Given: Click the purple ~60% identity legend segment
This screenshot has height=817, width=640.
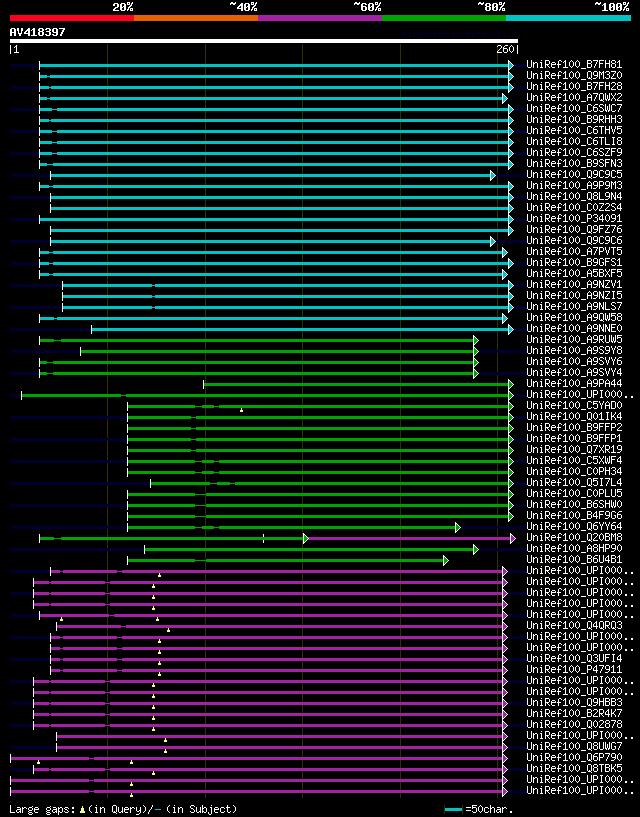Looking at the screenshot, I should tap(320, 18).
